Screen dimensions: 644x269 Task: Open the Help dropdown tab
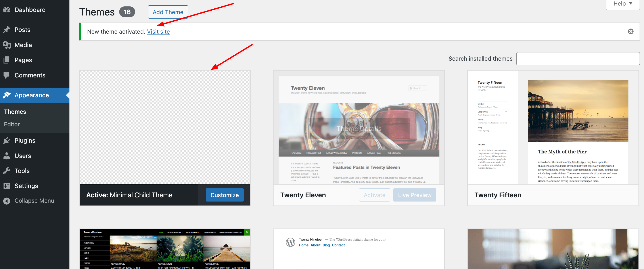[623, 4]
